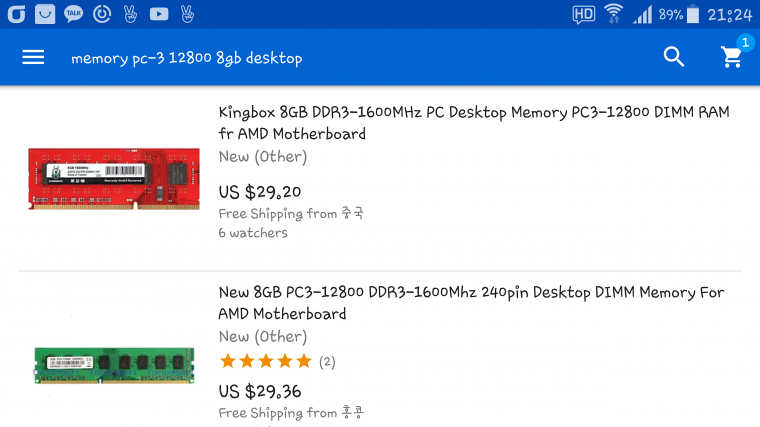The width and height of the screenshot is (760, 427).
Task: Tap the search magnifier icon
Action: click(x=674, y=57)
